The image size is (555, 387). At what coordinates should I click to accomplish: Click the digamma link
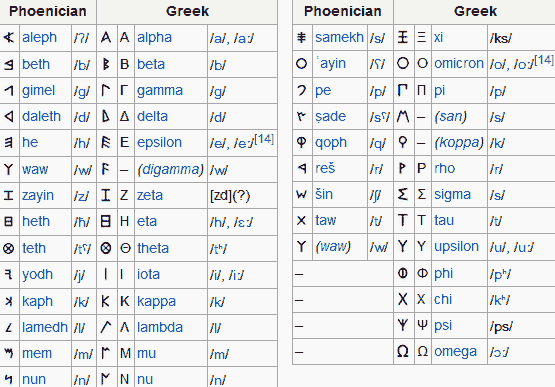171,169
